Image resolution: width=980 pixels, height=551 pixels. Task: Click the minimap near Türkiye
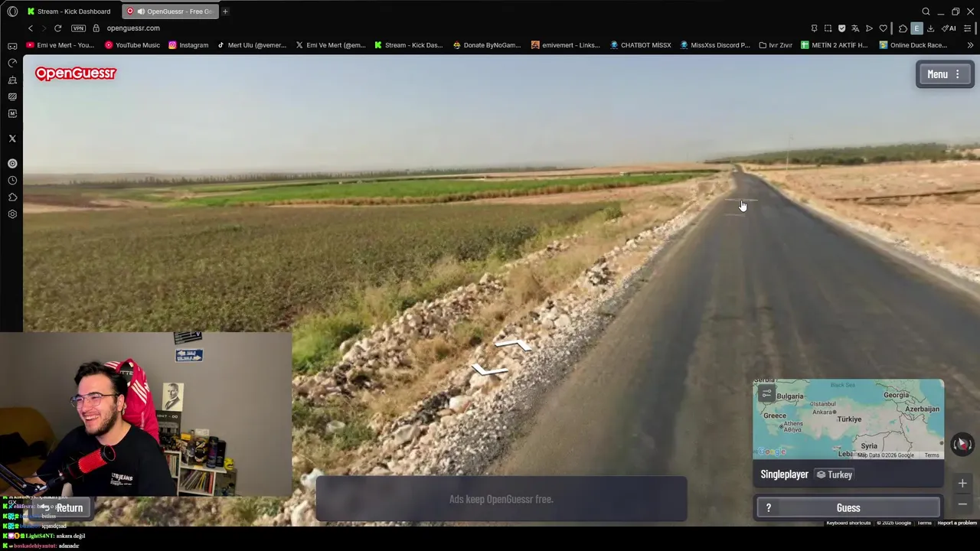point(849,419)
